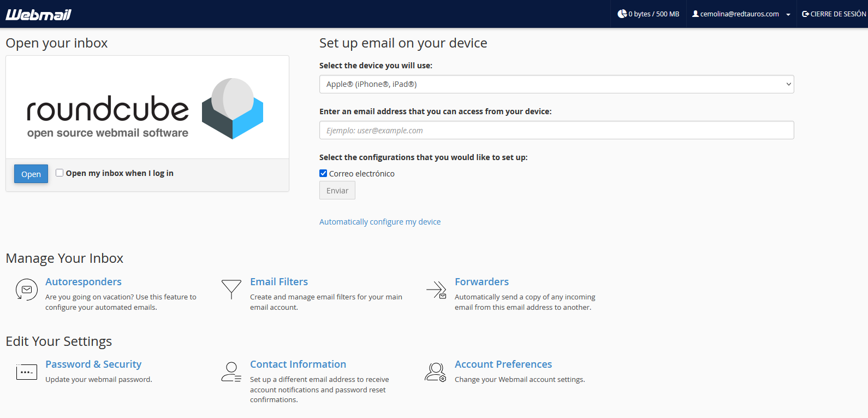Image resolution: width=868 pixels, height=418 pixels.
Task: Click the Enviar button
Action: tap(337, 191)
